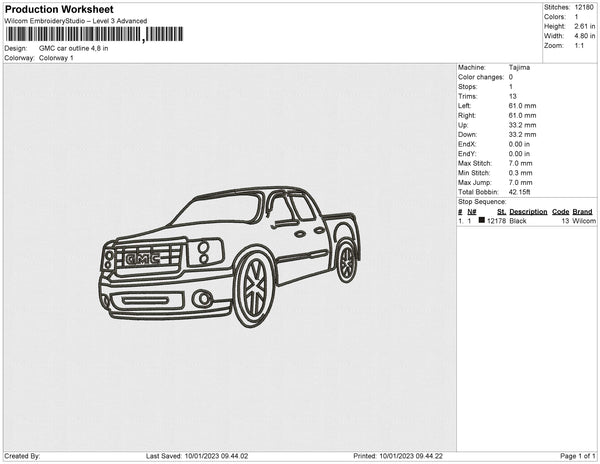
Task: Click the black thread color swatch
Action: click(x=481, y=220)
